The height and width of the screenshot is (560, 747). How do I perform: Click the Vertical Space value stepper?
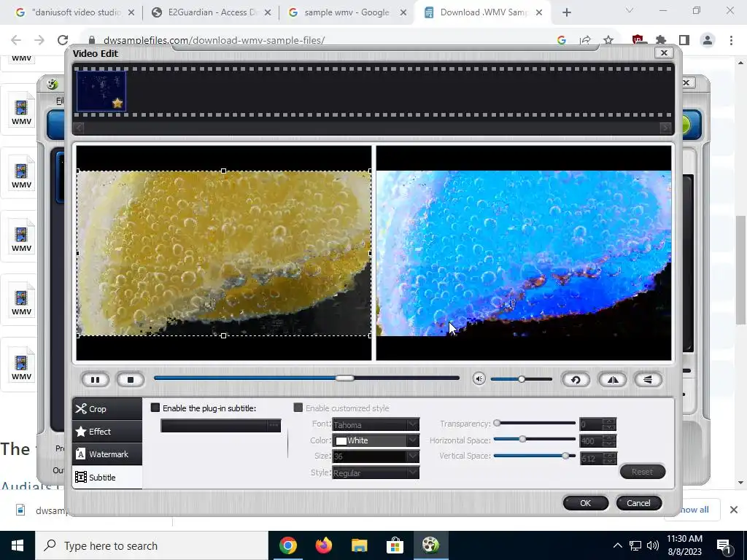pos(609,459)
